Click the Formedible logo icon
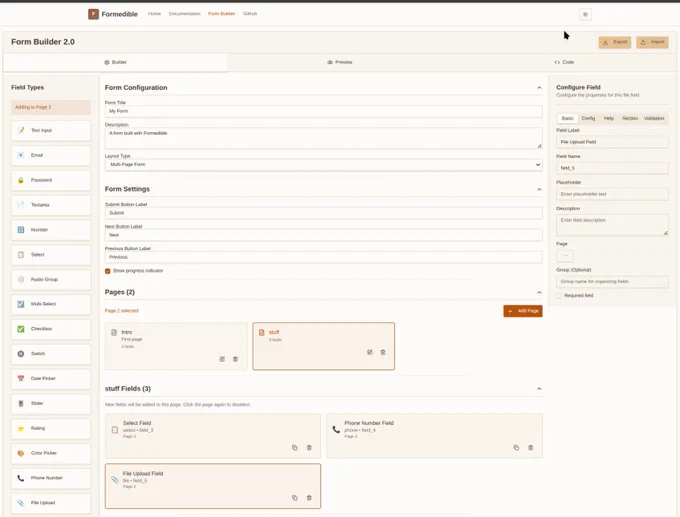Image resolution: width=680 pixels, height=517 pixels. click(x=93, y=14)
